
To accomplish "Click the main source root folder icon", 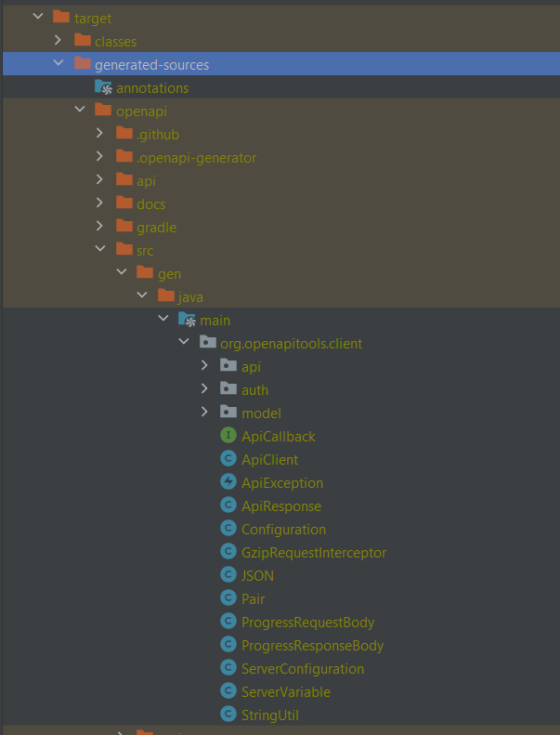I will (x=188, y=320).
